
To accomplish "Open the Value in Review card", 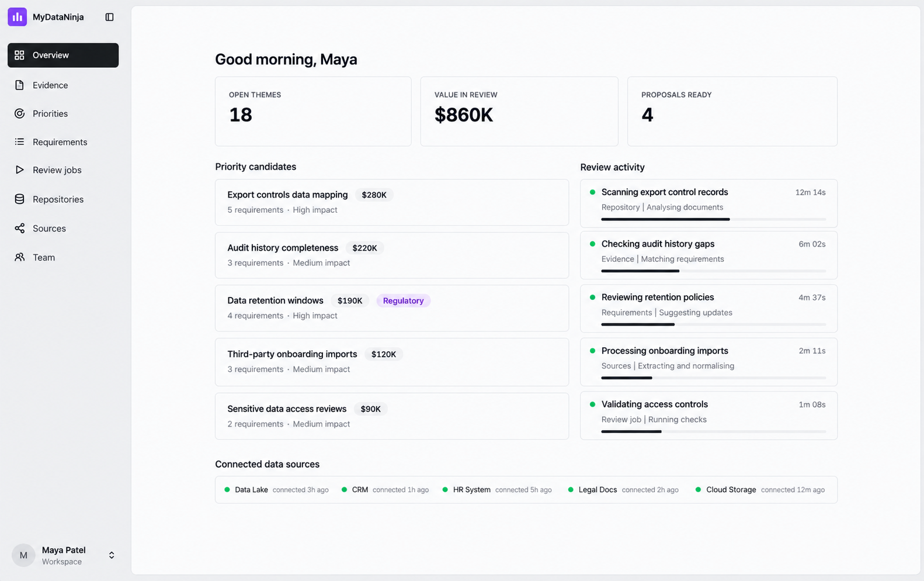I will 519,111.
